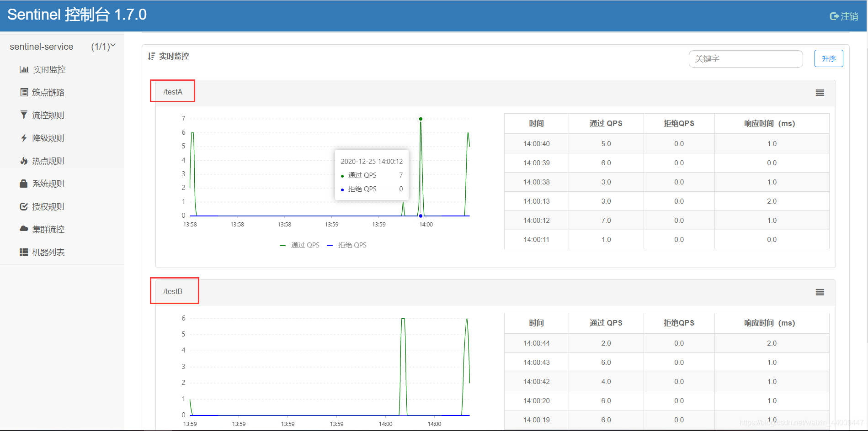Open the 授权规则 menu item
This screenshot has height=431, width=868.
(48, 206)
